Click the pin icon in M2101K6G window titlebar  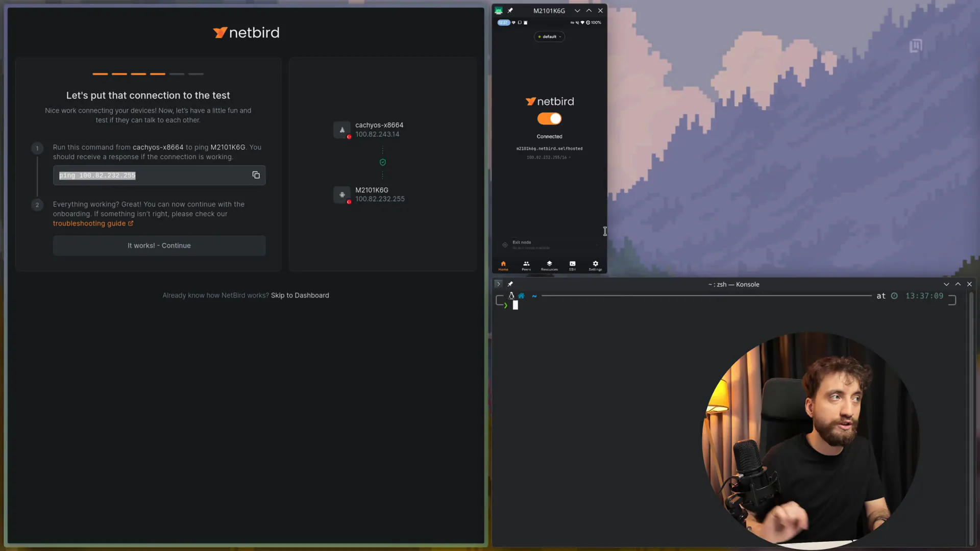point(510,10)
